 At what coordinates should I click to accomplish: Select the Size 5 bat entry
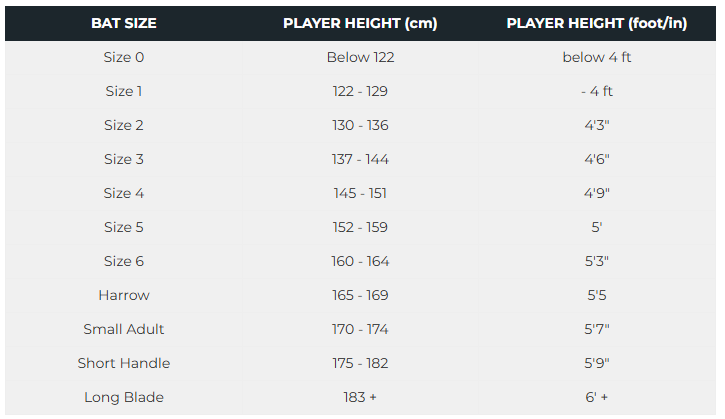[124, 227]
